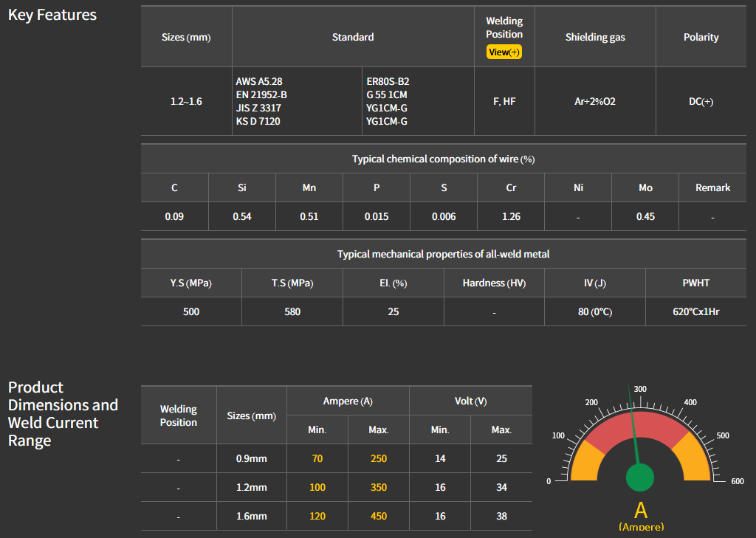Select the 0.9mm size cell
This screenshot has width=756, height=538.
pyautogui.click(x=251, y=458)
